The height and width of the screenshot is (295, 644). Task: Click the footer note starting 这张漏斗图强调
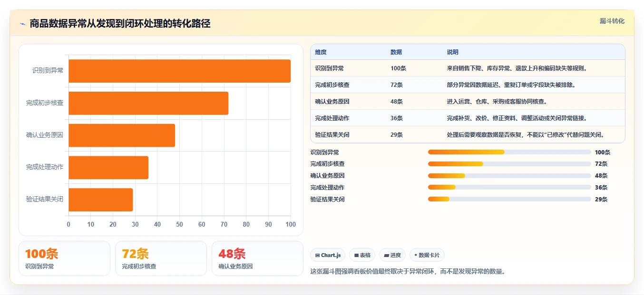[408, 272]
